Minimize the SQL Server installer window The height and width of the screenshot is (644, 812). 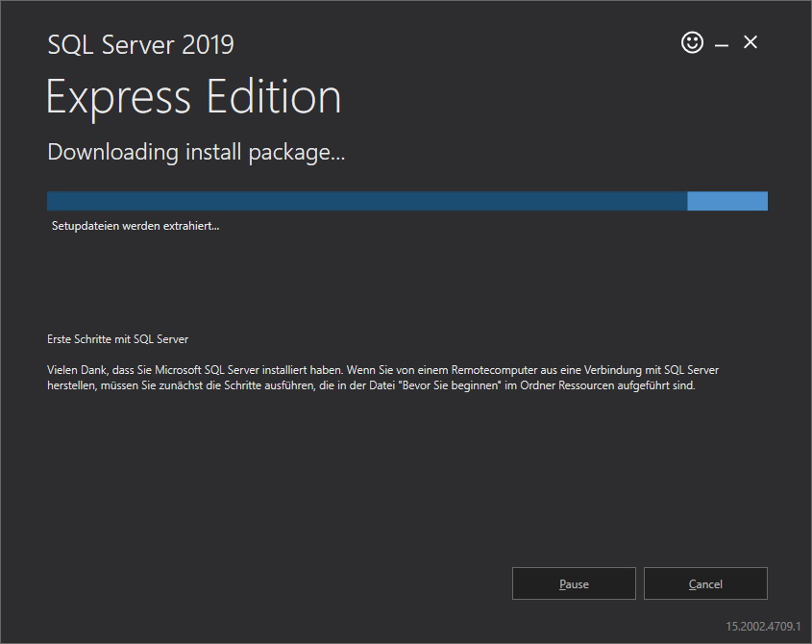pos(722,45)
